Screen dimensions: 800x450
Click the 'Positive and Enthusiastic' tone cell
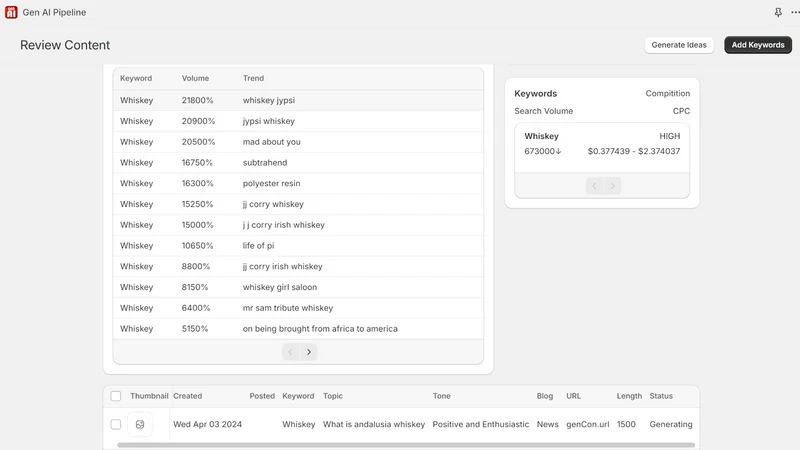click(481, 424)
